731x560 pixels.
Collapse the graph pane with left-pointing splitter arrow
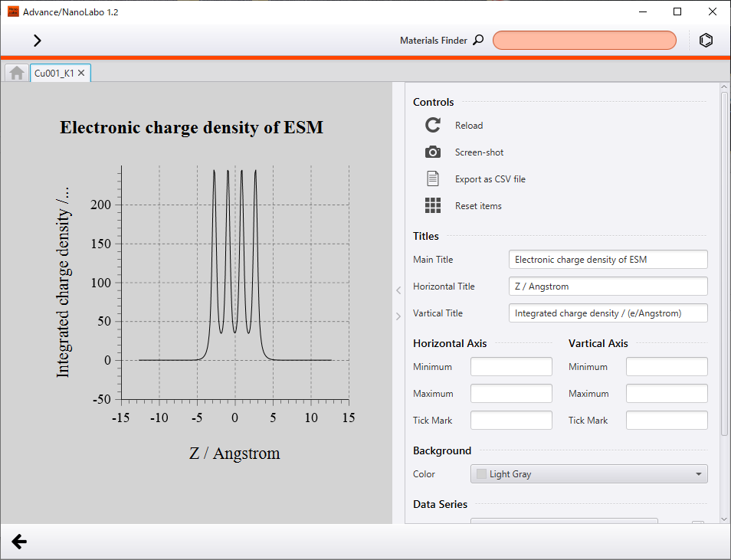tap(398, 290)
